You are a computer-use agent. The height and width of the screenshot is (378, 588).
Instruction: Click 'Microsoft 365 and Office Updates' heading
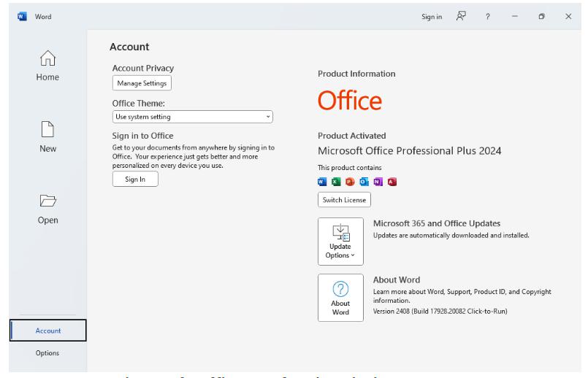coord(437,223)
